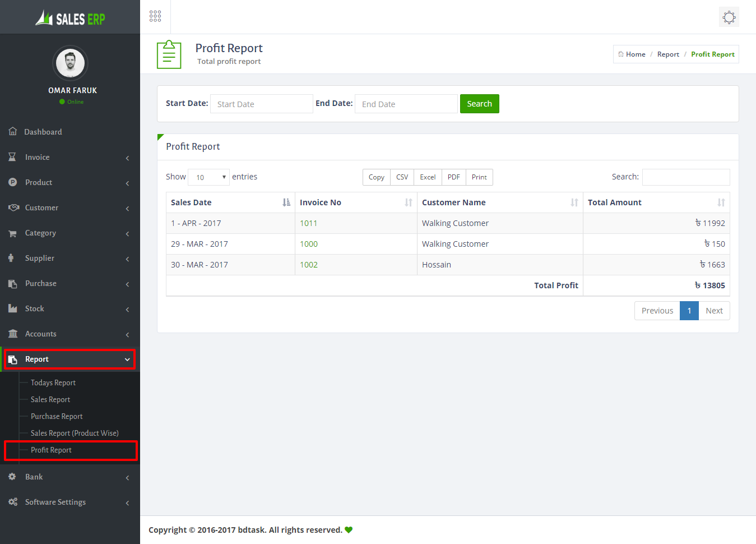Viewport: 756px width, 544px height.
Task: Click the Start Date input field
Action: (x=261, y=104)
